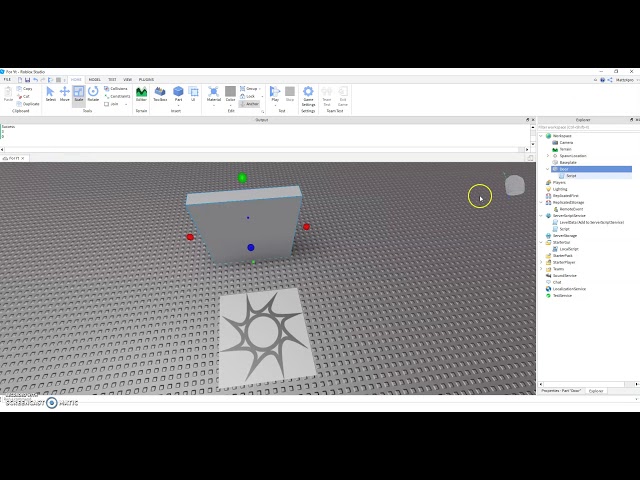Open the FILE menu
The height and width of the screenshot is (480, 640).
point(7,80)
